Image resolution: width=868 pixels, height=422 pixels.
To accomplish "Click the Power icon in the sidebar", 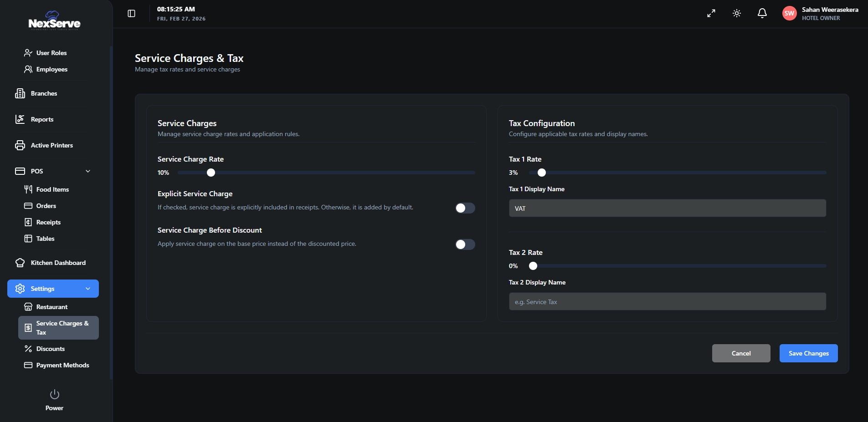I will [x=54, y=394].
